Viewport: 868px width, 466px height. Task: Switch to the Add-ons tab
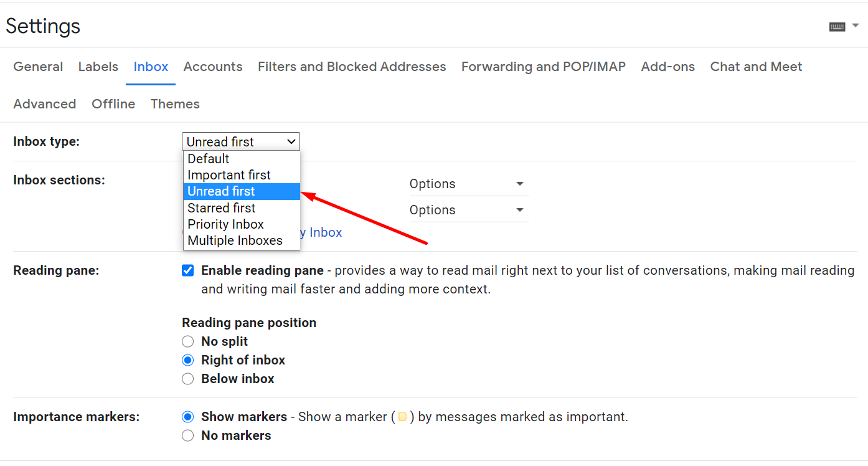click(668, 67)
